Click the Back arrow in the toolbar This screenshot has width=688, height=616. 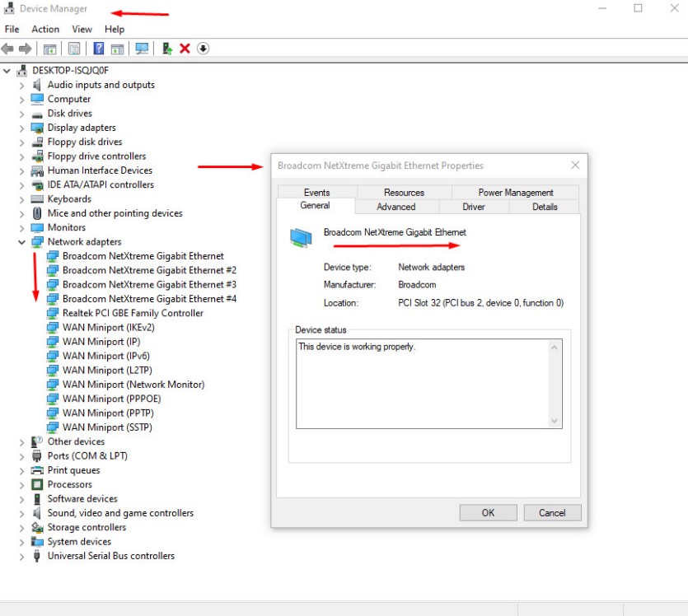pos(7,49)
